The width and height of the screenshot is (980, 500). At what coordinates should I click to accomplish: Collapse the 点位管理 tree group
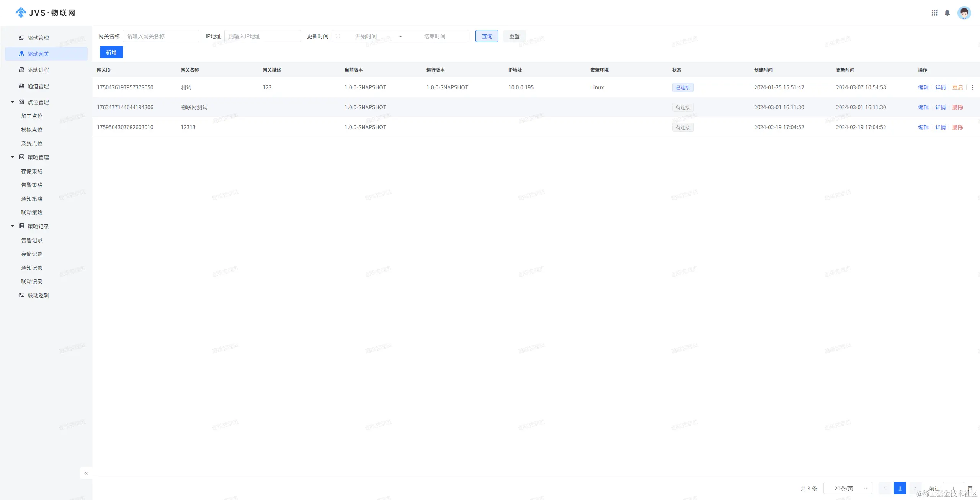(x=13, y=102)
